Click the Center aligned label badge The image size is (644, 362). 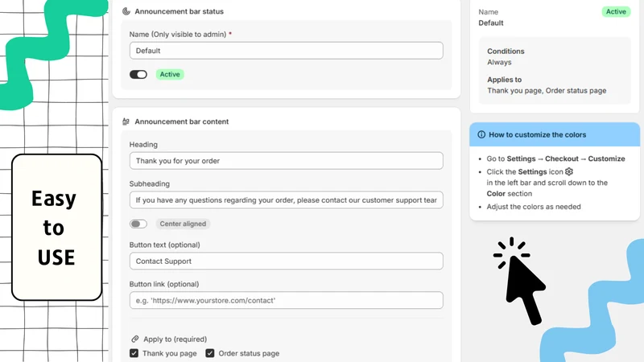tap(183, 224)
